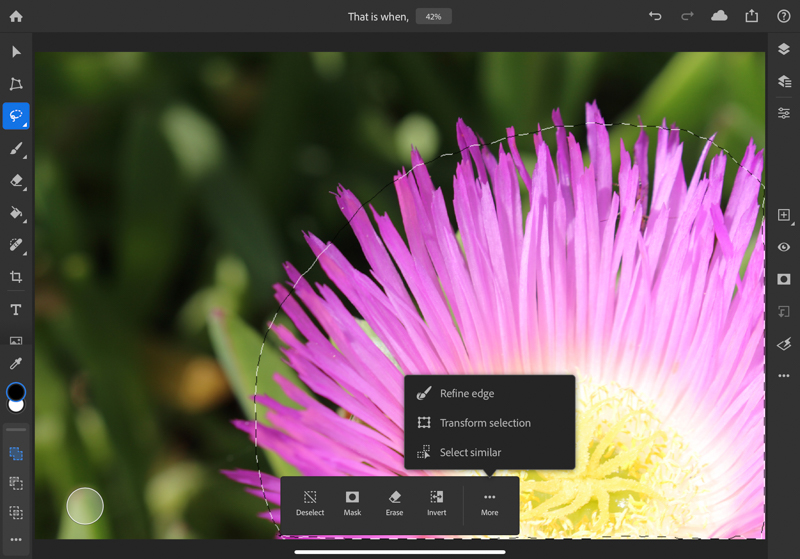Click Erase in the selection bar

tap(394, 503)
